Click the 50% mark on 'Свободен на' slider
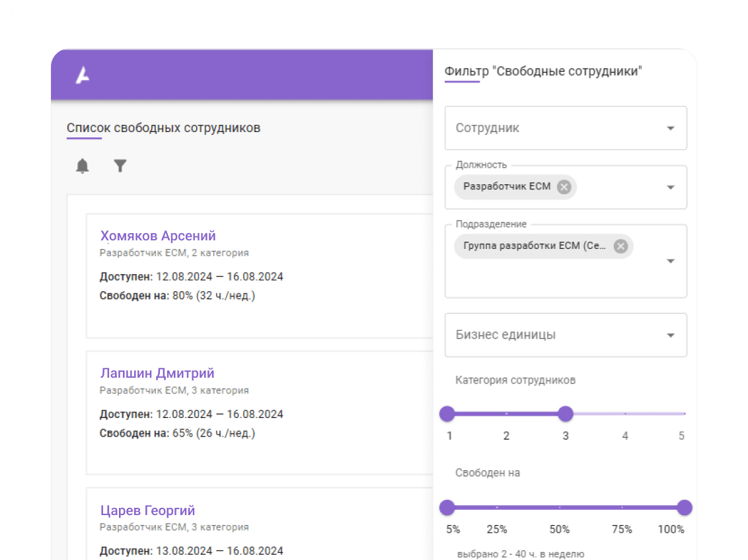Image resolution: width=748 pixels, height=560 pixels. click(560, 508)
